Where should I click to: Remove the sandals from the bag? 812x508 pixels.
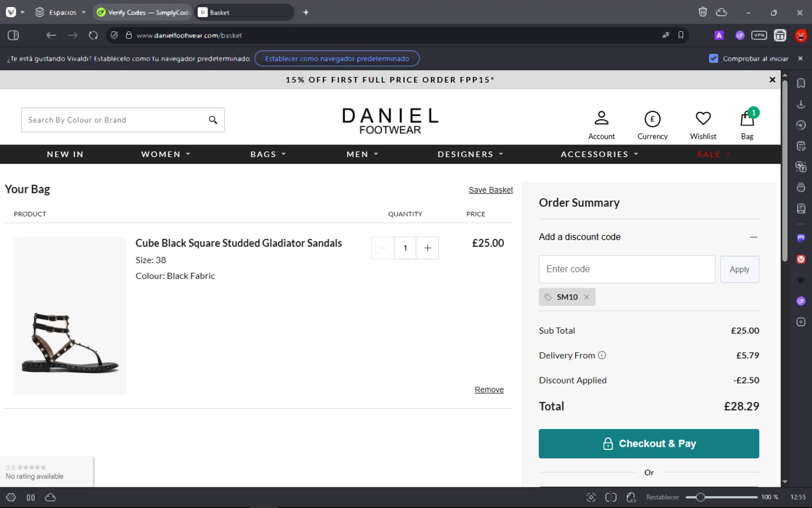[489, 389]
